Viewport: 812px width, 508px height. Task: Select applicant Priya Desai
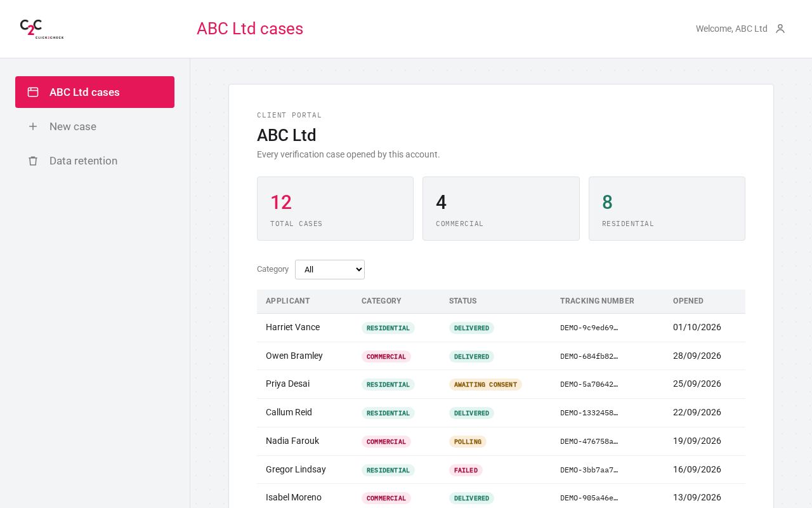(x=287, y=384)
